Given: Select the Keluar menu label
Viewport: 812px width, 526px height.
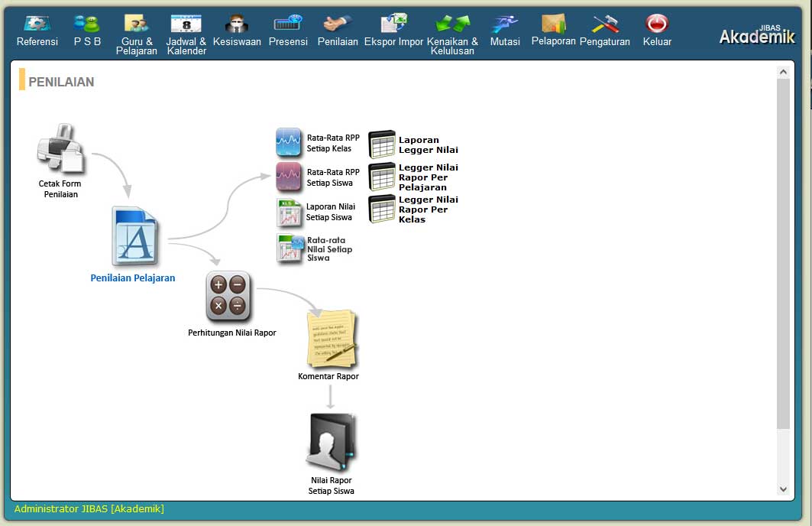Looking at the screenshot, I should 657,41.
